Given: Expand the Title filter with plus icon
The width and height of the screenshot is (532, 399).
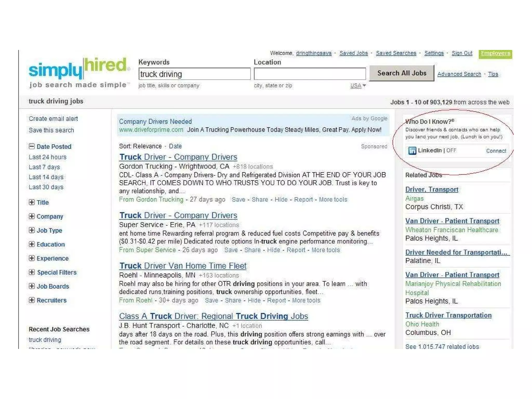Looking at the screenshot, I should click(32, 202).
